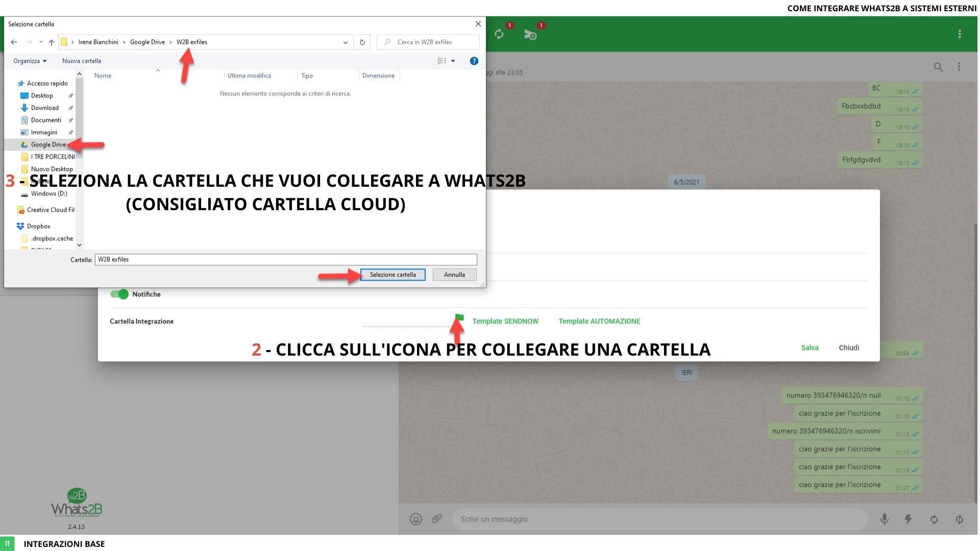Cancel with the Annulla button
980x551 pixels.
[x=454, y=274]
